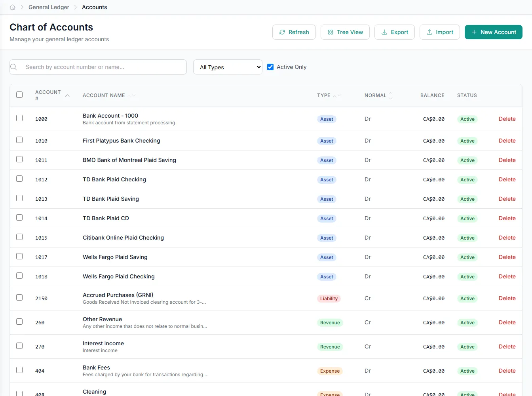Export the accounts list
Viewport: 532px width, 396px height.
pos(395,32)
